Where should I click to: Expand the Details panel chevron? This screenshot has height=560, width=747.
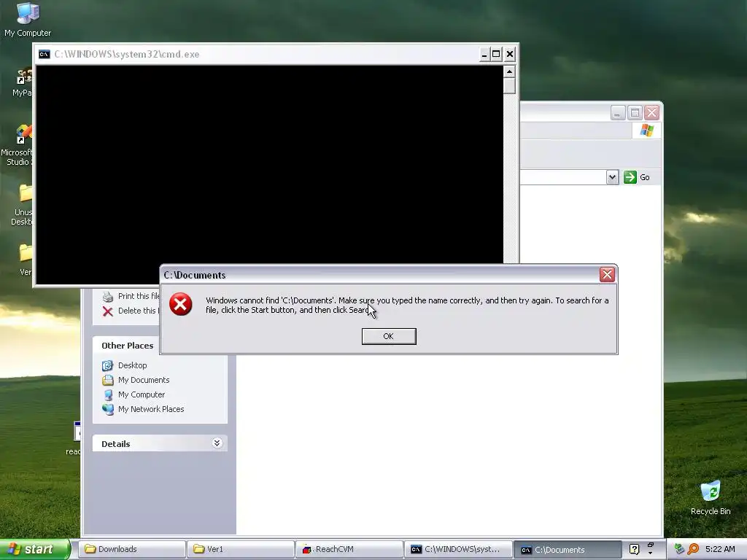[217, 443]
